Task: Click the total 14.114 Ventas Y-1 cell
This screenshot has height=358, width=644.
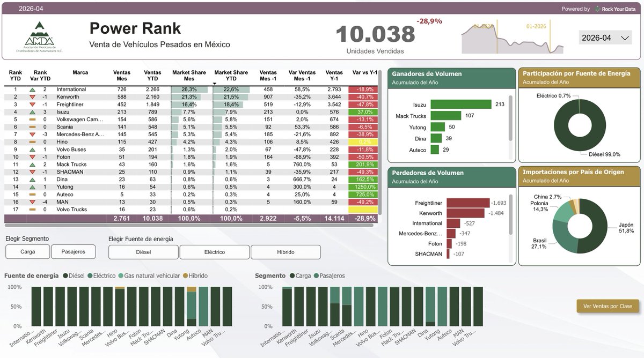Action: [334, 219]
